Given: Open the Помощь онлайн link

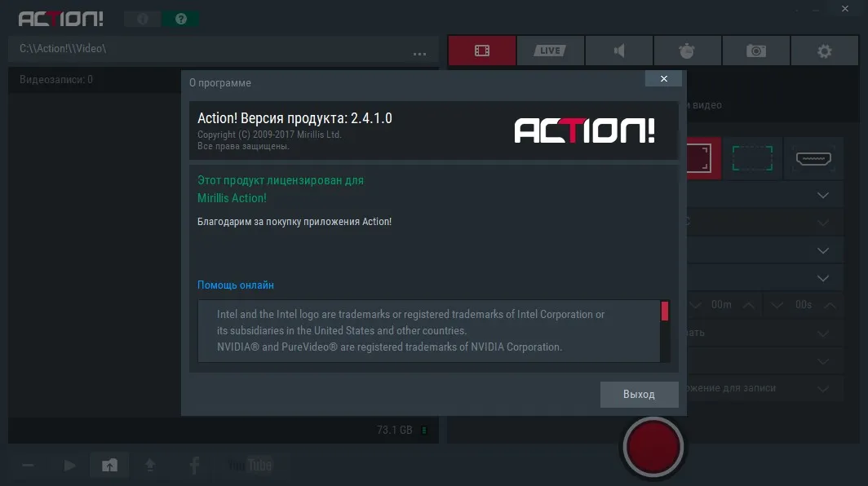Looking at the screenshot, I should pos(235,285).
